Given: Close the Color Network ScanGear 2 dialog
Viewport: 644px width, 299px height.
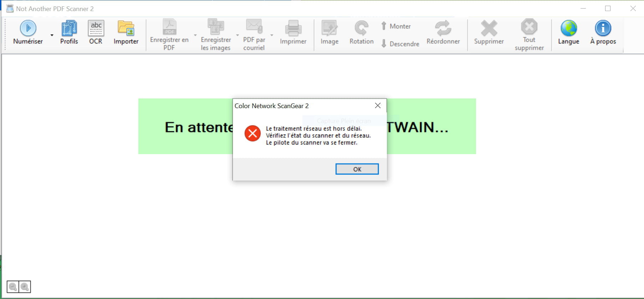Looking at the screenshot, I should click(378, 106).
